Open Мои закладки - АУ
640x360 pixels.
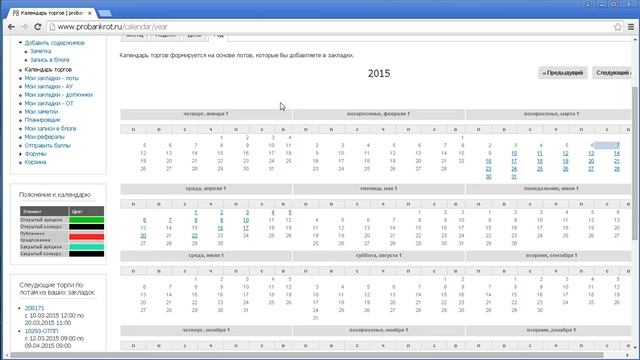(49, 87)
